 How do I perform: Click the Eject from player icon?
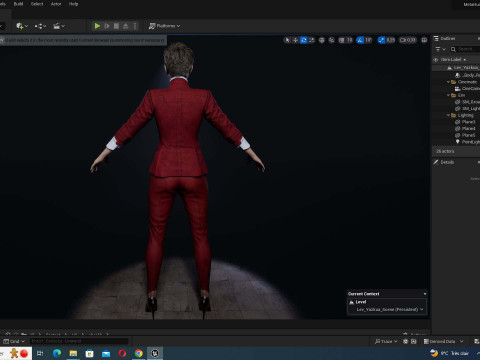pos(126,26)
